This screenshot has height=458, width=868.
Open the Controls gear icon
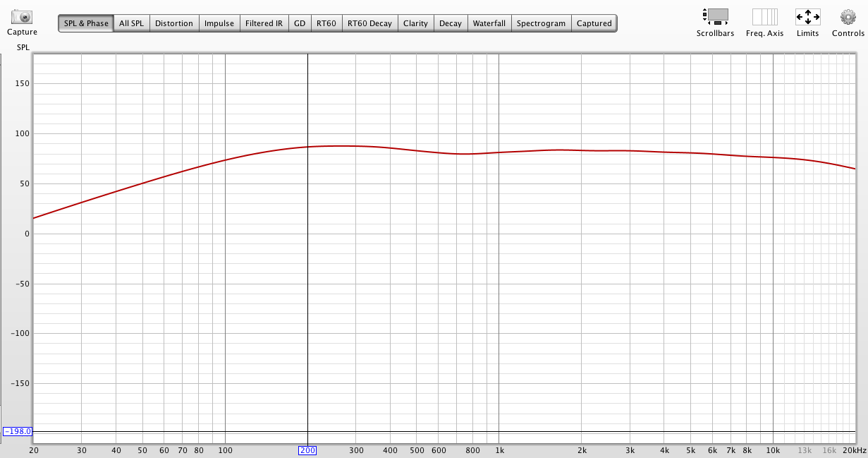pyautogui.click(x=848, y=17)
